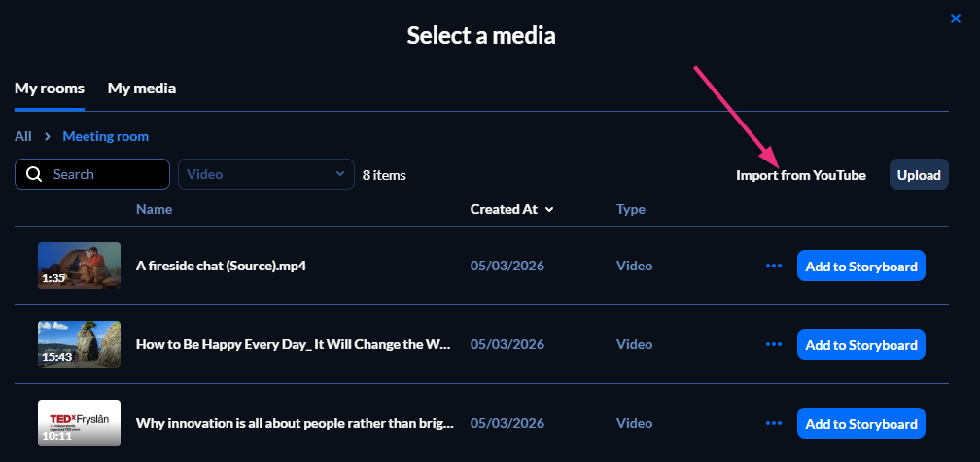Add How to Be Happy video to Storyboard

pyautogui.click(x=860, y=344)
